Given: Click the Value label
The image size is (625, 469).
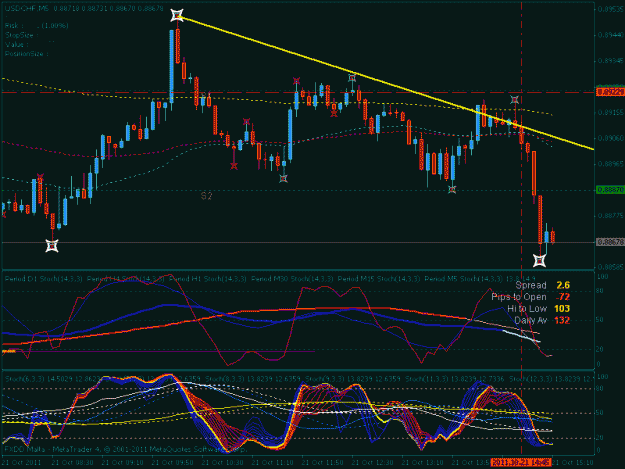Looking at the screenshot, I should click(x=16, y=45).
